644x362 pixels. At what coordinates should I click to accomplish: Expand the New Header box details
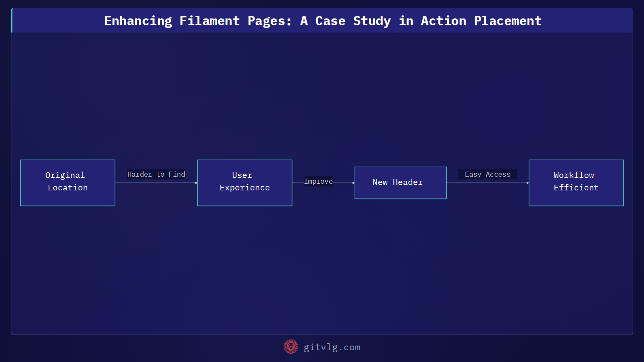[400, 182]
